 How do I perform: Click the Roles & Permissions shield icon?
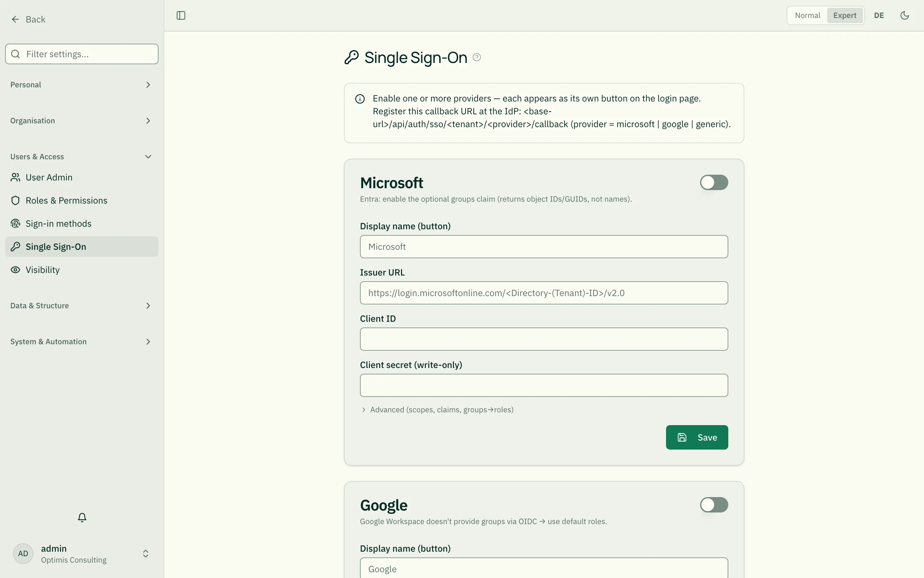[x=15, y=200]
